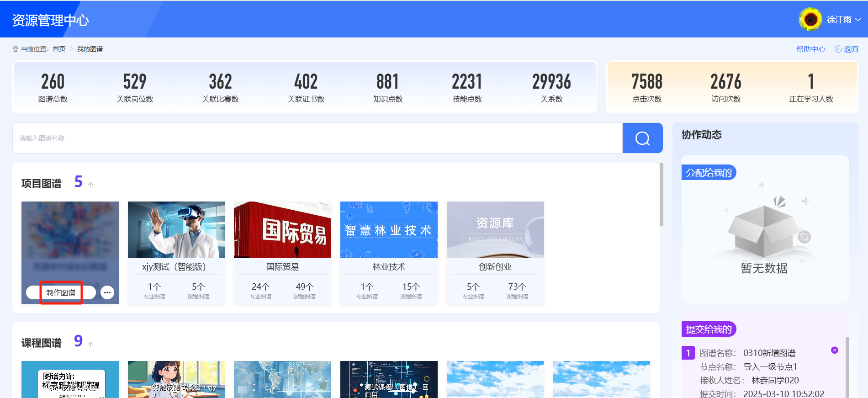This screenshot has height=398, width=868.
Task: Click the 关系数 29936 statistic
Action: pyautogui.click(x=551, y=87)
